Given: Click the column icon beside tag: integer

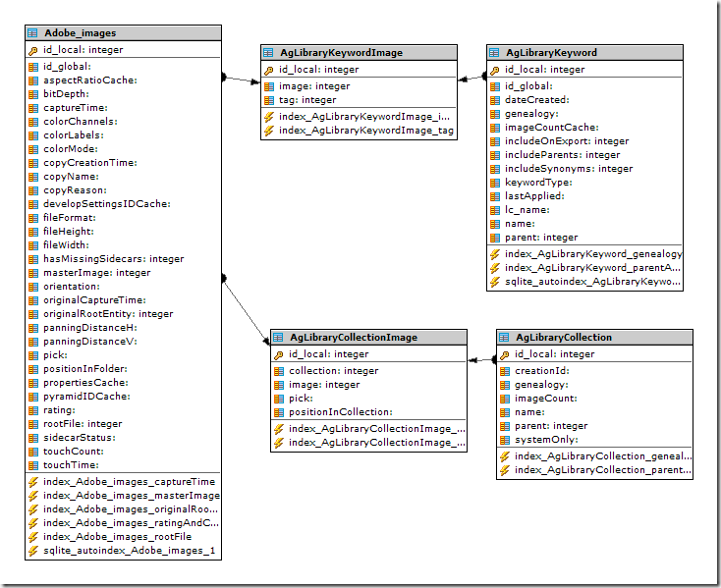Looking at the screenshot, I should click(269, 100).
